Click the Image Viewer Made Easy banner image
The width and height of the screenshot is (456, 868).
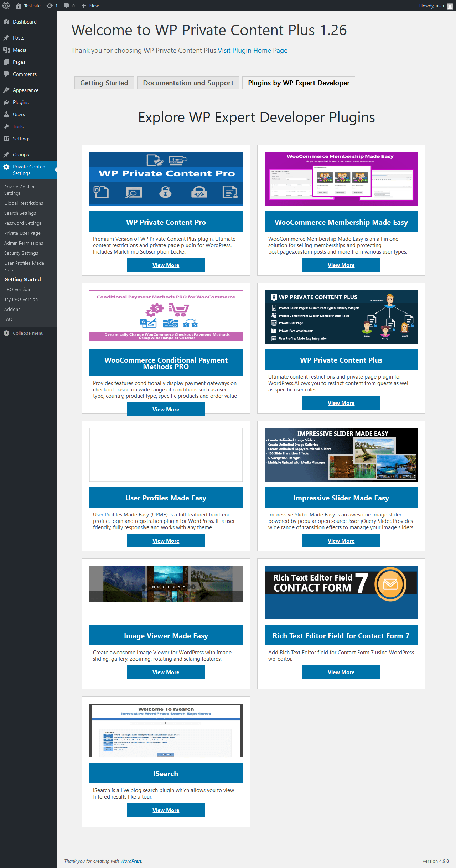coord(166,584)
